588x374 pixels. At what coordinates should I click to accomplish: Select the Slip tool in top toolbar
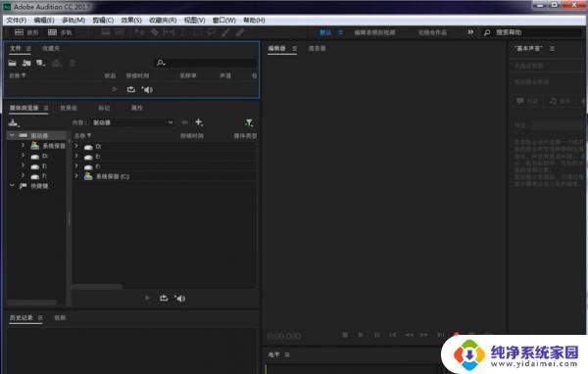169,32
